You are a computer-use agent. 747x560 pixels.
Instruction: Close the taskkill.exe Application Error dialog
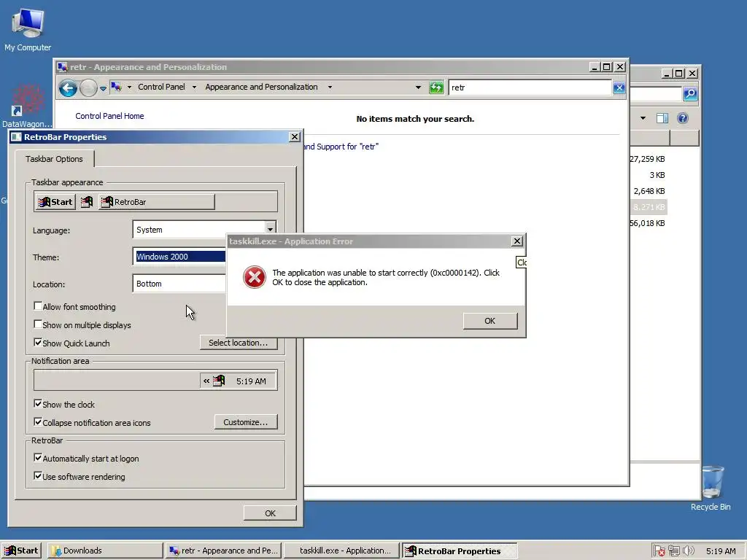coord(517,241)
